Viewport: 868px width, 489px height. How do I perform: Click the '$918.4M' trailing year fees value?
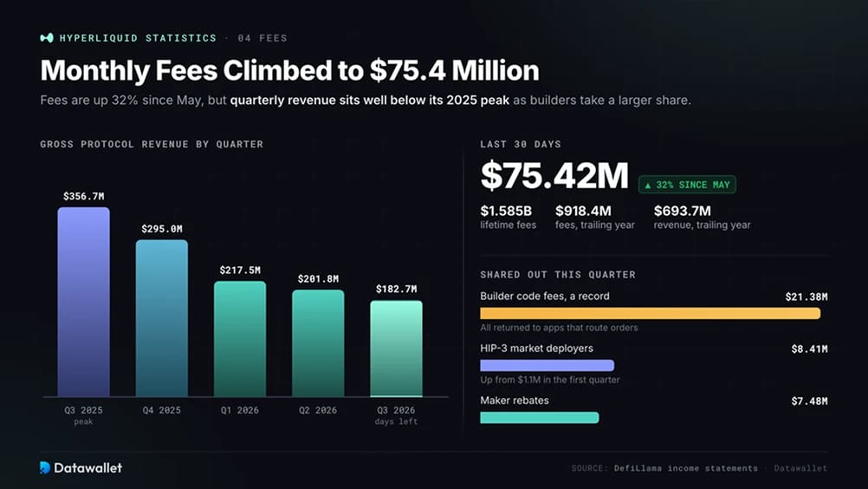(x=584, y=211)
